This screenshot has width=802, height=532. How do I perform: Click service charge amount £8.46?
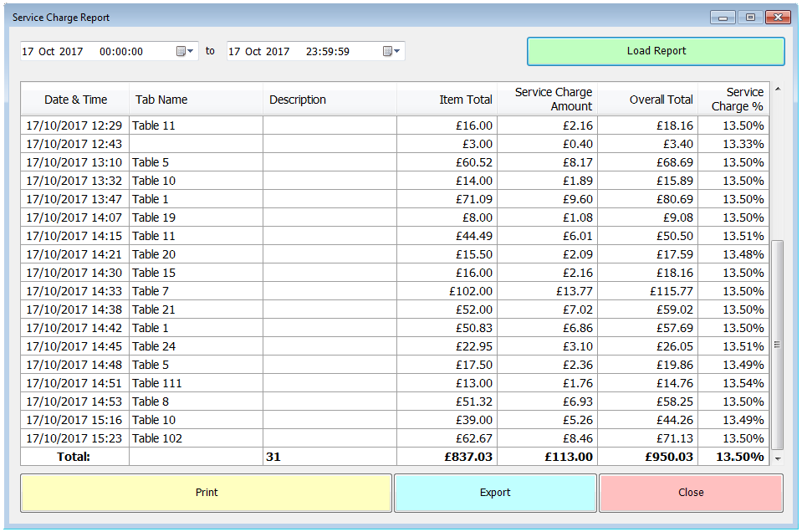(x=547, y=438)
